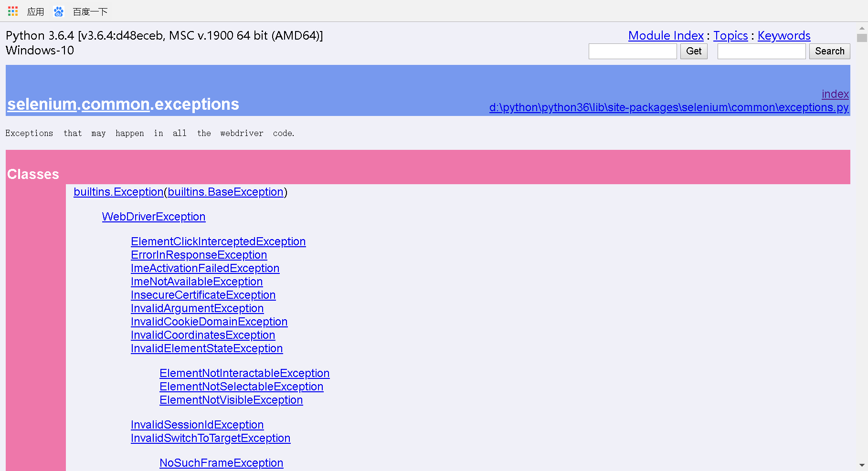This screenshot has height=471, width=868.
Task: Open the apps grid icon in bookmarks bar
Action: [13, 11]
